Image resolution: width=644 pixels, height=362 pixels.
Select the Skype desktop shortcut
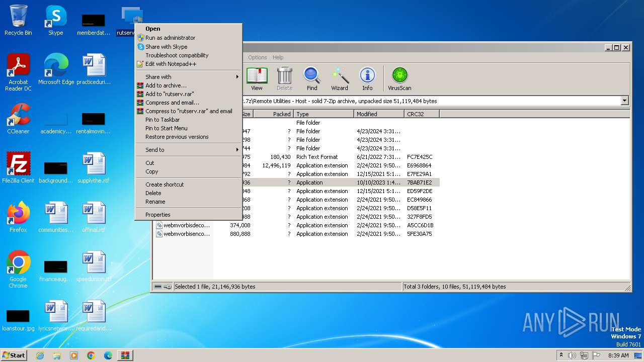click(x=55, y=20)
